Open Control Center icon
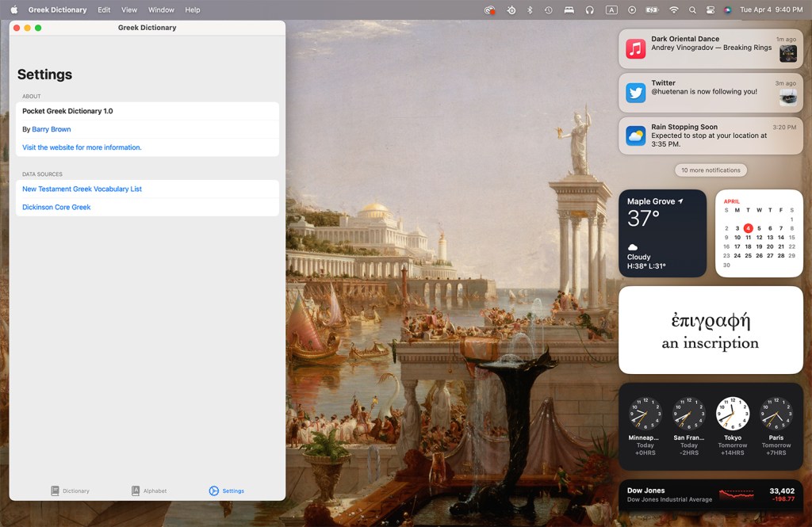812x527 pixels. point(710,10)
